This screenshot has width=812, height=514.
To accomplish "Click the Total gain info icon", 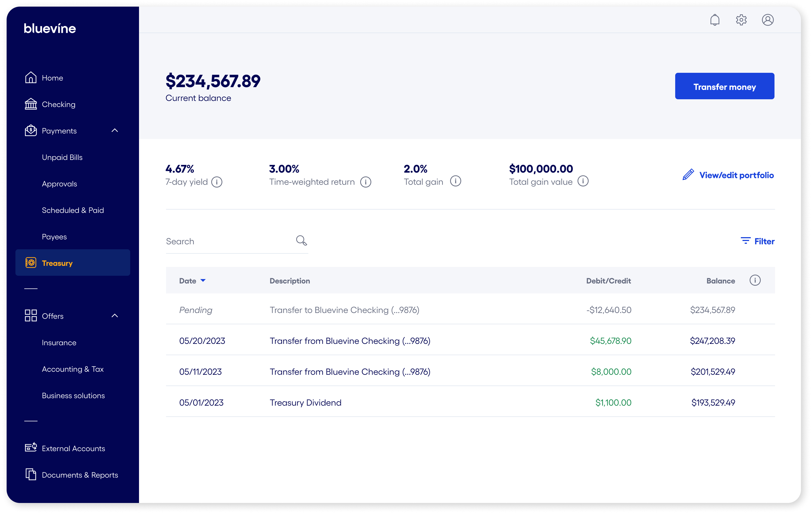I will [455, 181].
